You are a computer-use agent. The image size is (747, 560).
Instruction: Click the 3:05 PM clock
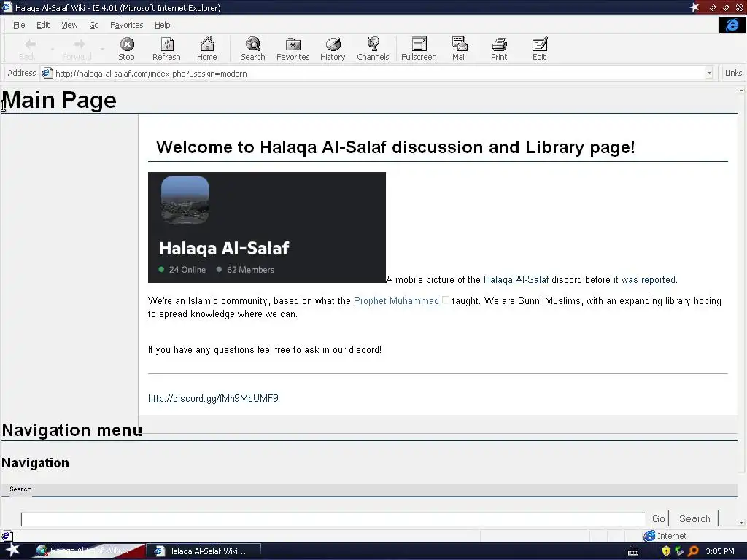pyautogui.click(x=719, y=551)
